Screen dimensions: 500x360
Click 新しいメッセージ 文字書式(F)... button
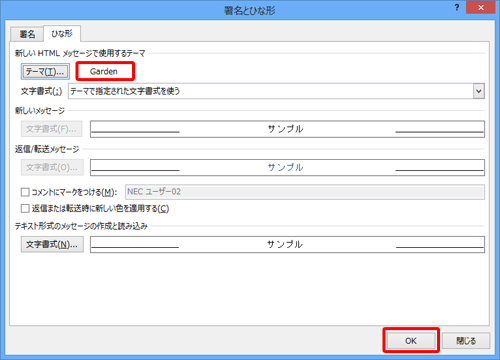tap(52, 129)
